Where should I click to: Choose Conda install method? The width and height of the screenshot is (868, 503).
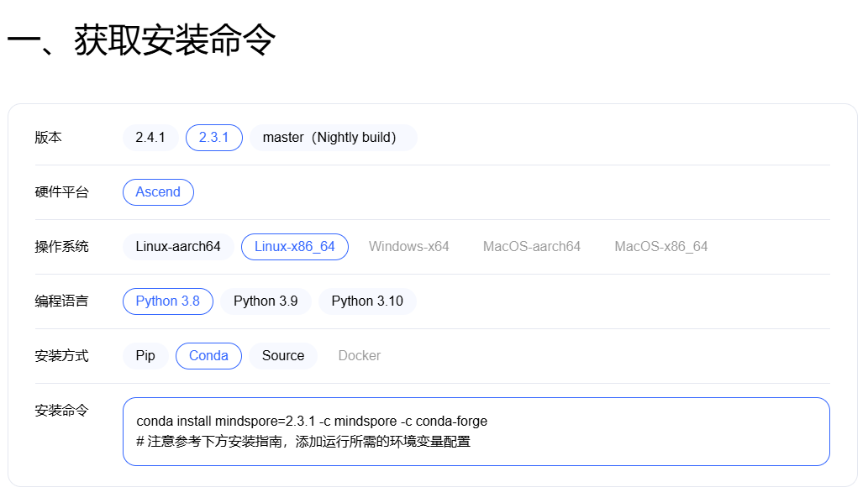(x=208, y=356)
